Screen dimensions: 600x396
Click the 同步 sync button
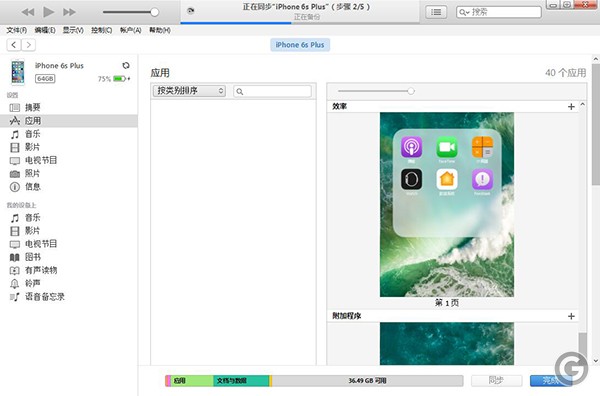496,380
